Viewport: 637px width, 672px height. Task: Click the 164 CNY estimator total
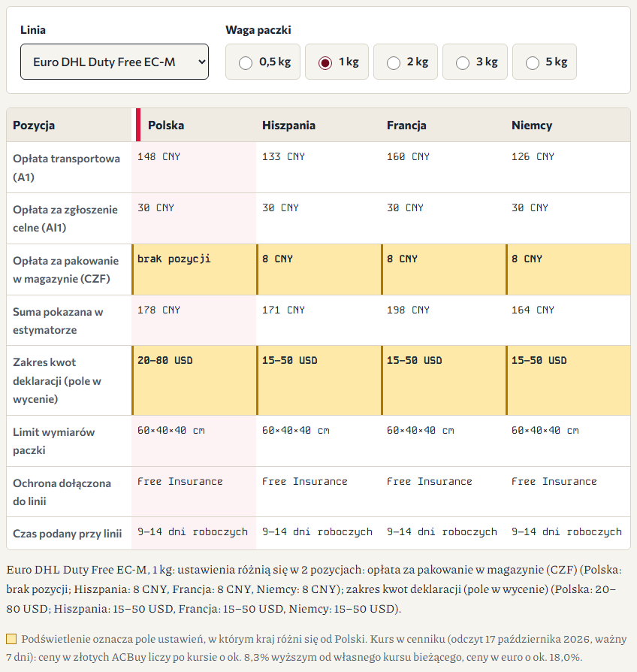(x=568, y=320)
